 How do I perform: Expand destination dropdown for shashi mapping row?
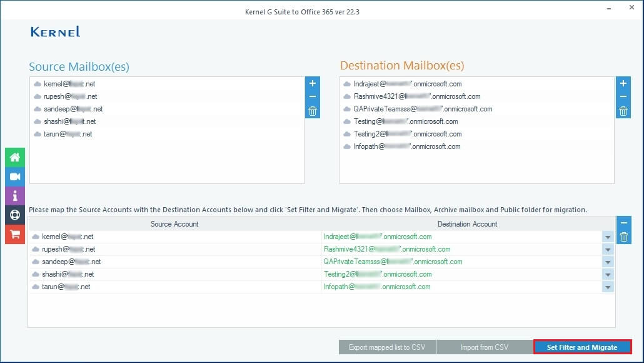tap(608, 275)
